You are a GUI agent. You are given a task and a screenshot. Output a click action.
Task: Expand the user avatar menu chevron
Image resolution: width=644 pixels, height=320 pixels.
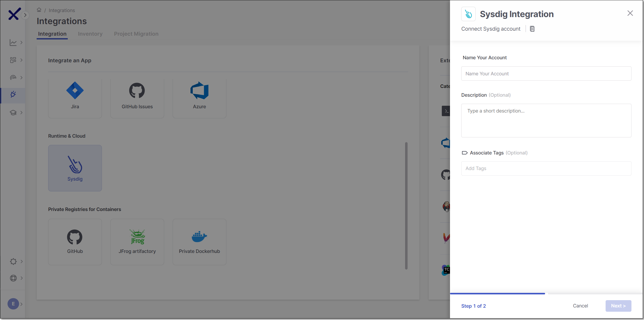22,304
